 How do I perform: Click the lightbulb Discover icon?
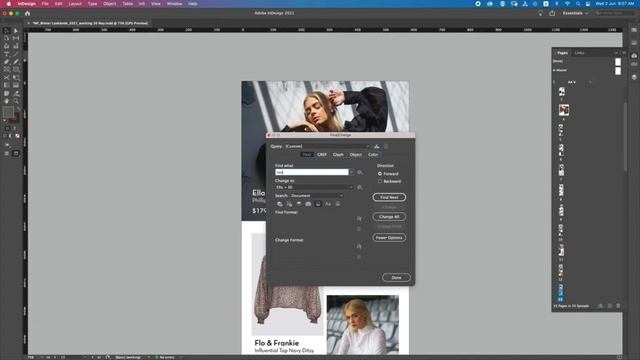pyautogui.click(x=540, y=13)
